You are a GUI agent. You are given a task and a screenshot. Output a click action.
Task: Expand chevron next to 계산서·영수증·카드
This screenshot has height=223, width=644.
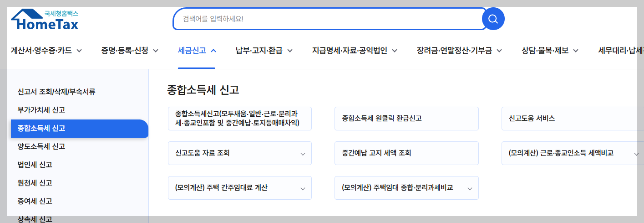click(79, 51)
